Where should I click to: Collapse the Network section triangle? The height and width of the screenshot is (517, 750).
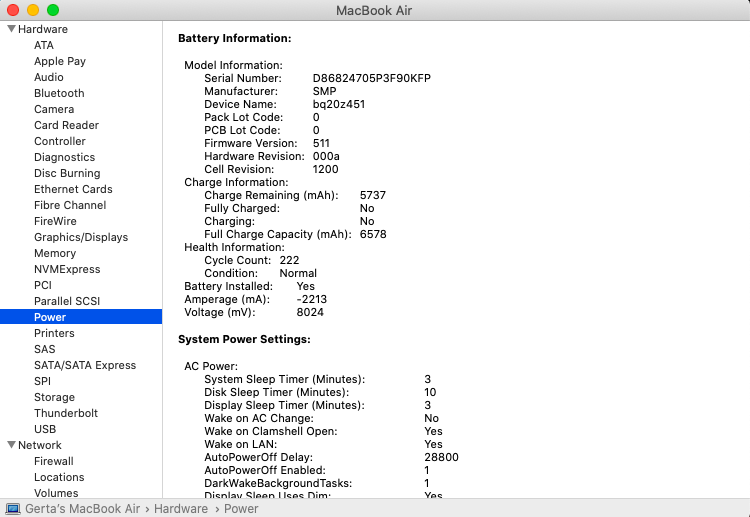[x=11, y=445]
